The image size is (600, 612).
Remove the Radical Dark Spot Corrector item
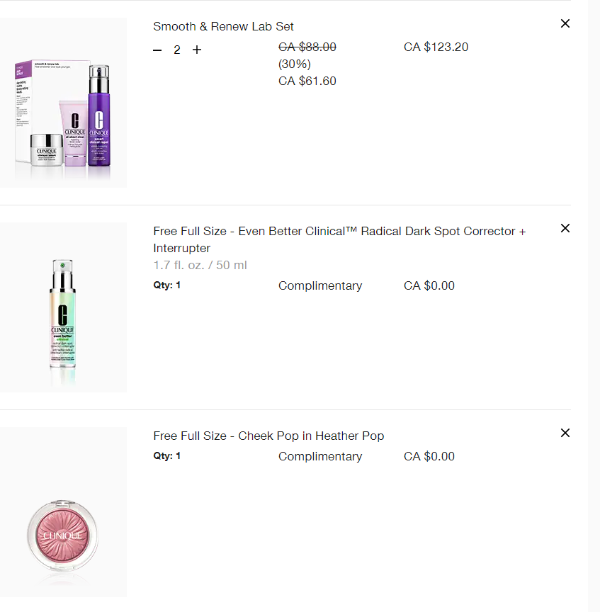click(565, 229)
